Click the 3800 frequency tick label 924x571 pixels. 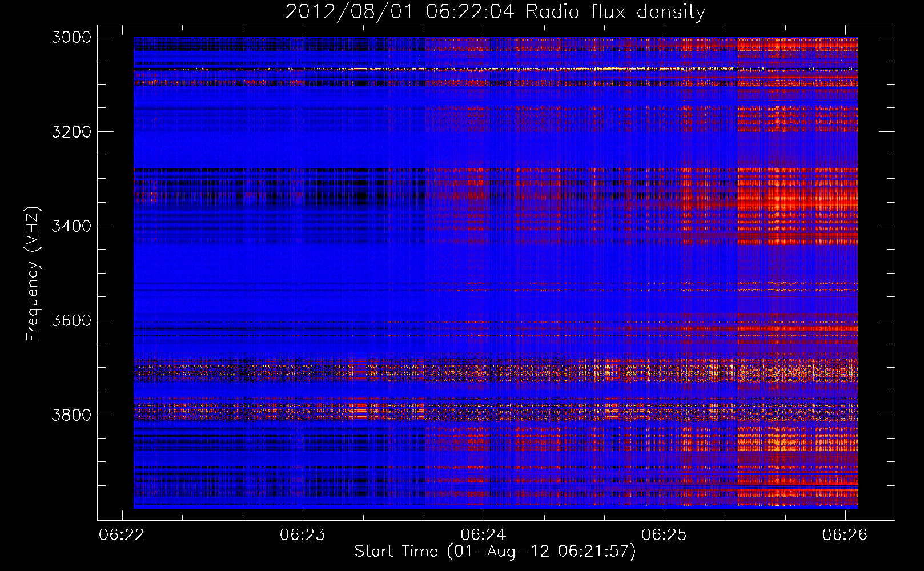click(71, 415)
